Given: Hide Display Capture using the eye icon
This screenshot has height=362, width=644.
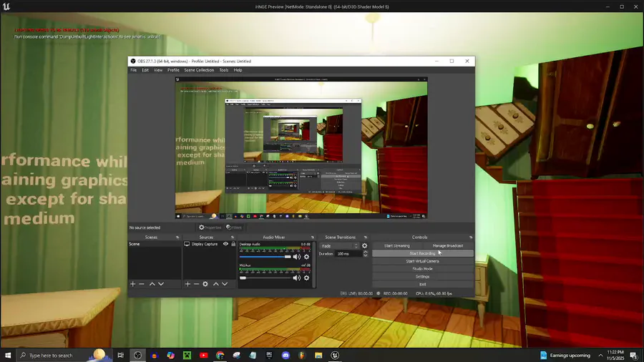Looking at the screenshot, I should 225,244.
